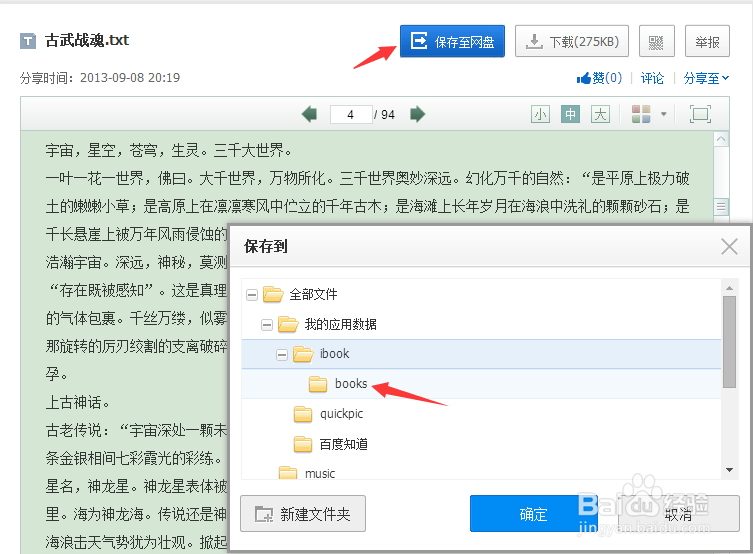This screenshot has width=753, height=554.
Task: Click the dialog list scroll-down arrow
Action: (x=729, y=470)
